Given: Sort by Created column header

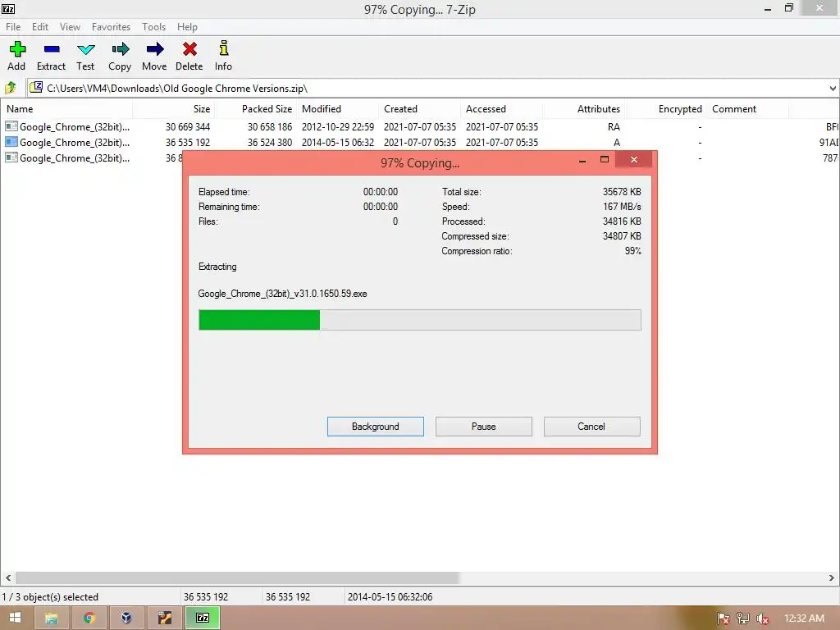Looking at the screenshot, I should coord(419,109).
